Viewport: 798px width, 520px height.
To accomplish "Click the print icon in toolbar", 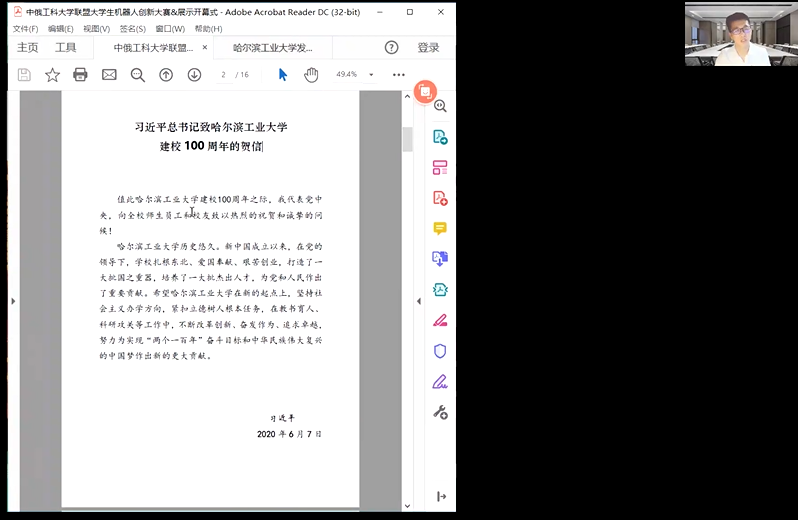I will tap(80, 75).
